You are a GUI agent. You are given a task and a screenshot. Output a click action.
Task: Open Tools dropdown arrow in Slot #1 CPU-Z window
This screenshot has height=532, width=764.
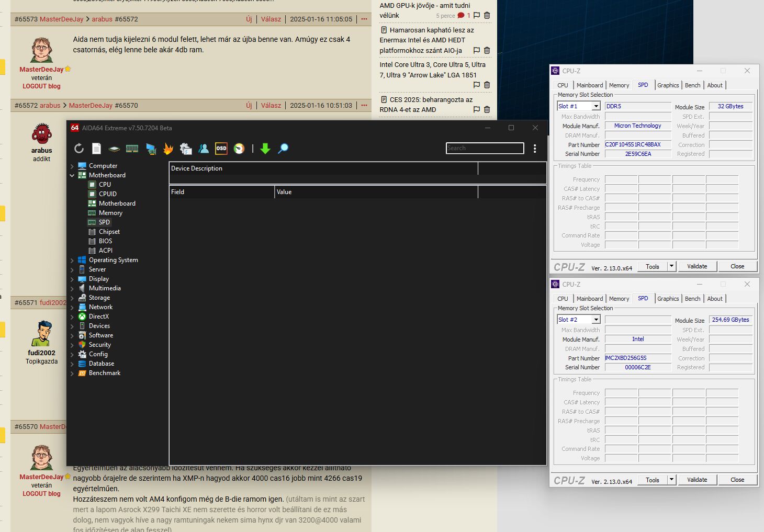[671, 266]
